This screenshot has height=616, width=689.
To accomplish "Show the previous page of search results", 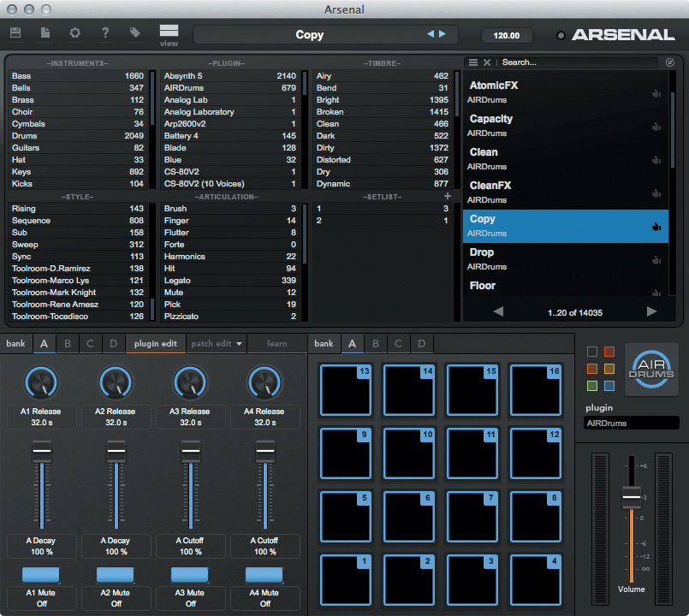I will coord(498,311).
